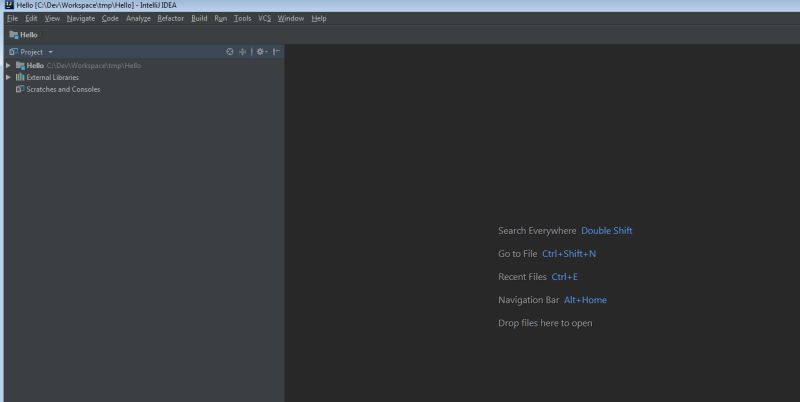800x402 pixels.
Task: Click the Hello module folder icon
Action: [x=20, y=65]
